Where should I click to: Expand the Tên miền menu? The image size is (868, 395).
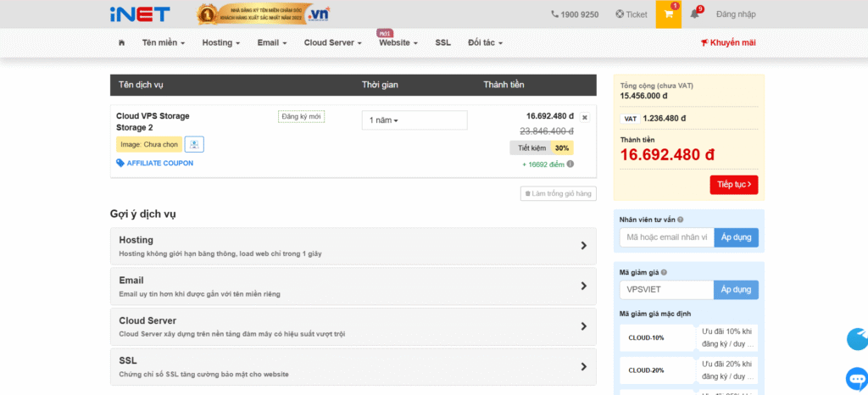click(165, 43)
